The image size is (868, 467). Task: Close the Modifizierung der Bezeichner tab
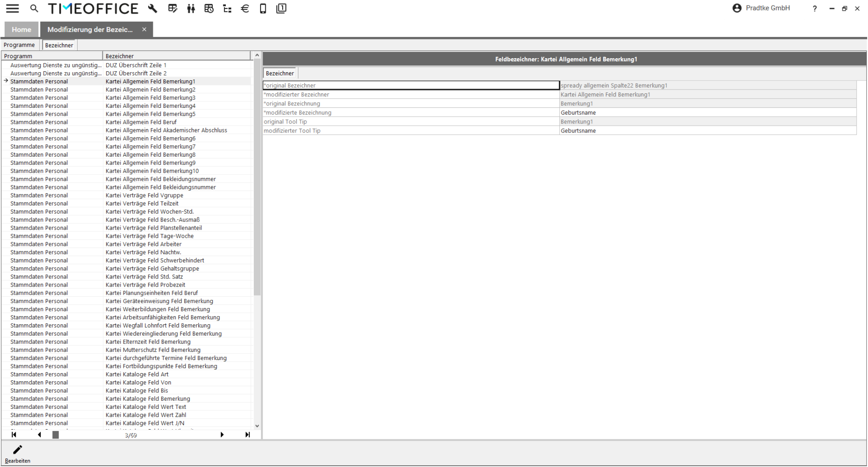click(144, 29)
